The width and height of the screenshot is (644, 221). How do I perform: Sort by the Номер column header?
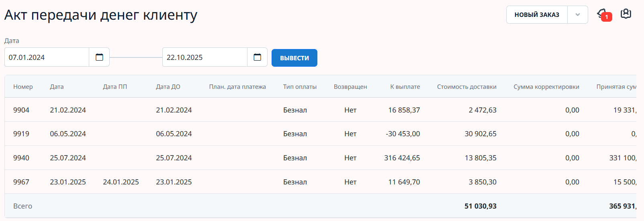[x=23, y=87]
